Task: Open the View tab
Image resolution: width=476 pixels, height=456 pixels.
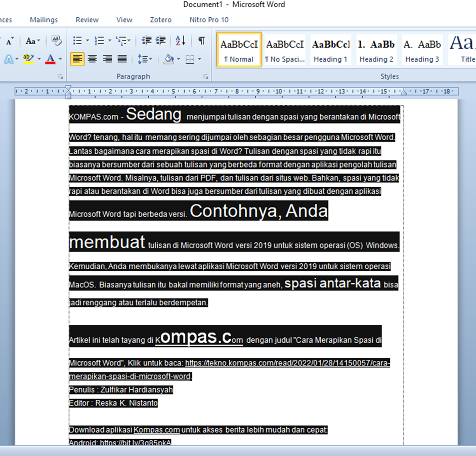Action: coord(124,20)
